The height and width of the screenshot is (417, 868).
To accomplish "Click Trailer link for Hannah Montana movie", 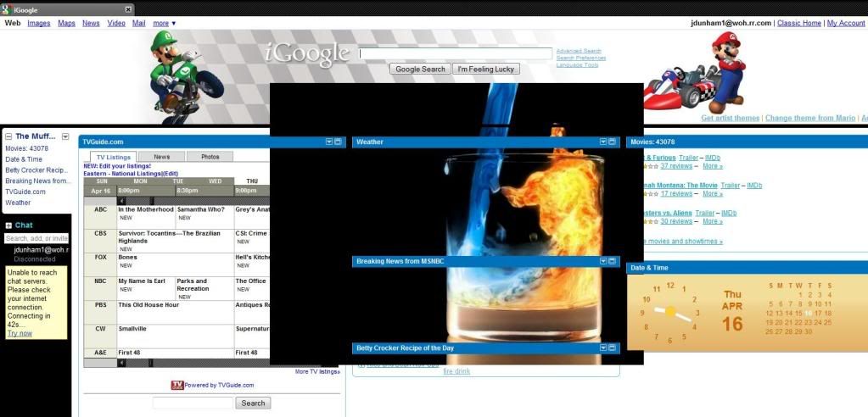I will [x=731, y=186].
